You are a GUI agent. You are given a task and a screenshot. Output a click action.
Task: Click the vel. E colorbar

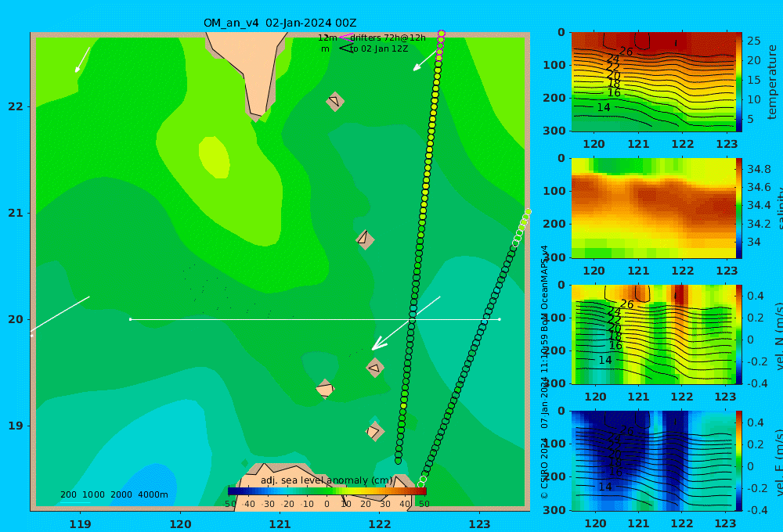(739, 461)
